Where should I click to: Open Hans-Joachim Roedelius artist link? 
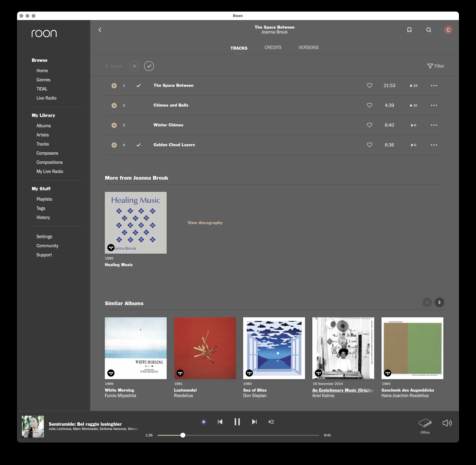click(405, 396)
